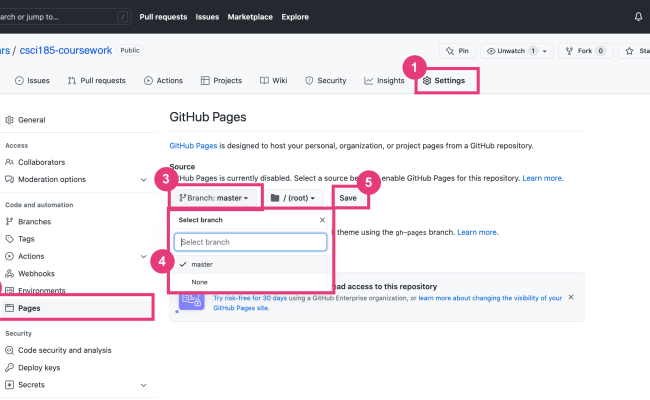Choose the master branch option

tap(250, 264)
